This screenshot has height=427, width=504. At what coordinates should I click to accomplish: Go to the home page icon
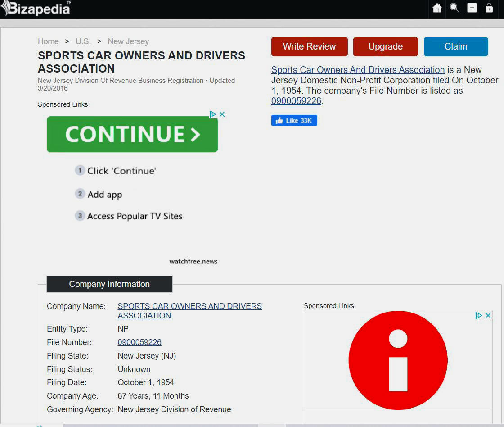437,8
